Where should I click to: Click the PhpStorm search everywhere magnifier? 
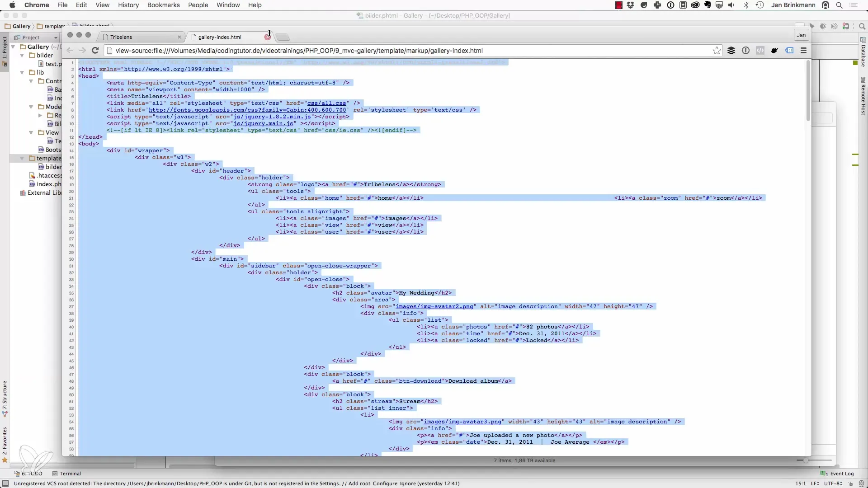click(x=862, y=26)
